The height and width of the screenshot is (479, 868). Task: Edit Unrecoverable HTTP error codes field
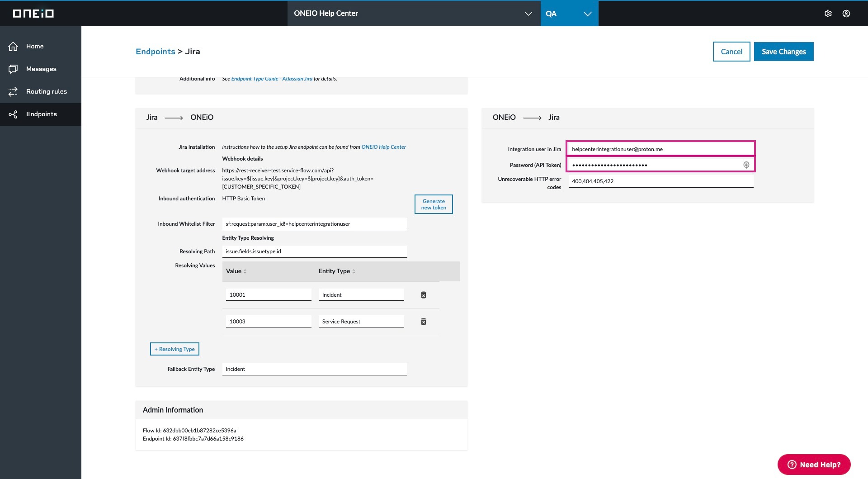coord(660,181)
